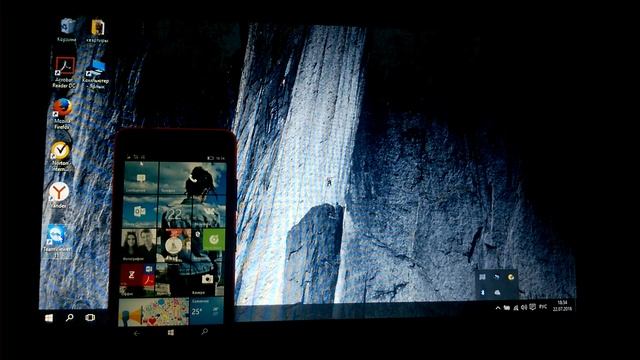Launch Acrobat Reader DC desktop shortcut

pos(64,73)
